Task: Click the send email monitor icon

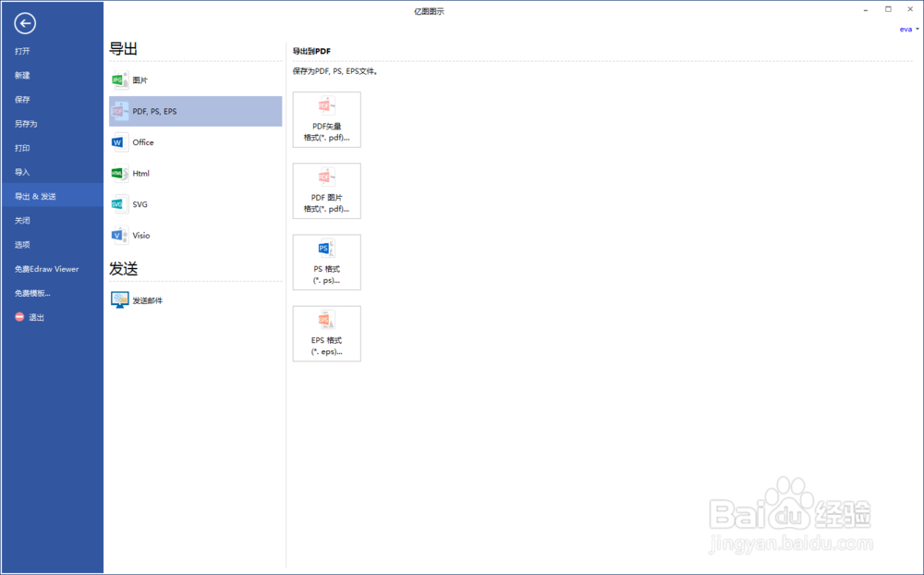Action: point(119,300)
